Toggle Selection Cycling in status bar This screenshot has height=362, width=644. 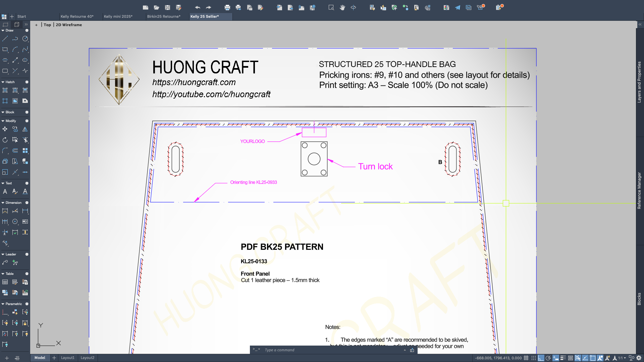(x=578, y=358)
